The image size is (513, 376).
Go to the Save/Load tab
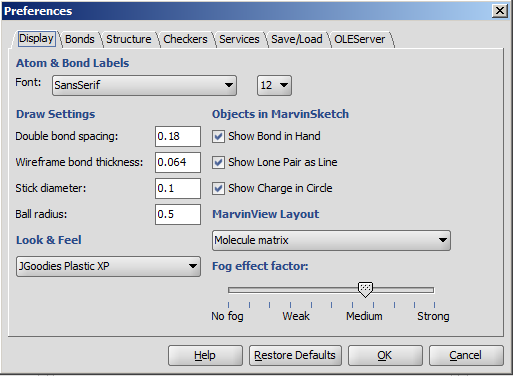coord(297,39)
